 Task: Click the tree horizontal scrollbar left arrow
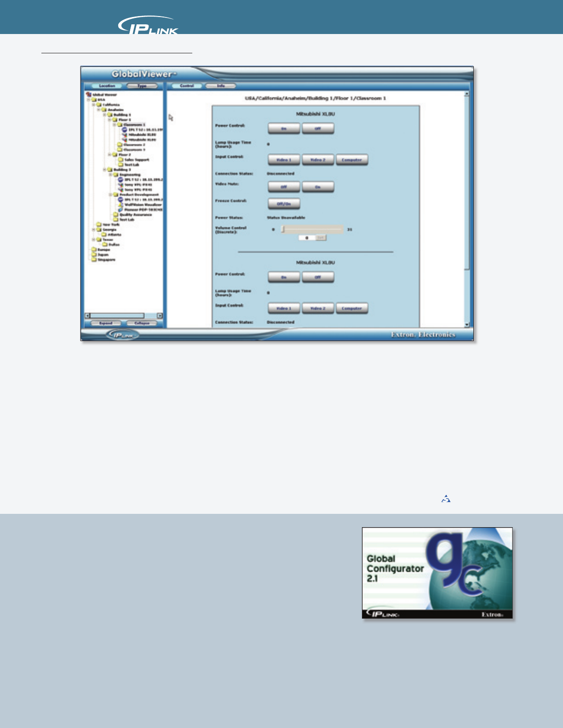pyautogui.click(x=87, y=316)
